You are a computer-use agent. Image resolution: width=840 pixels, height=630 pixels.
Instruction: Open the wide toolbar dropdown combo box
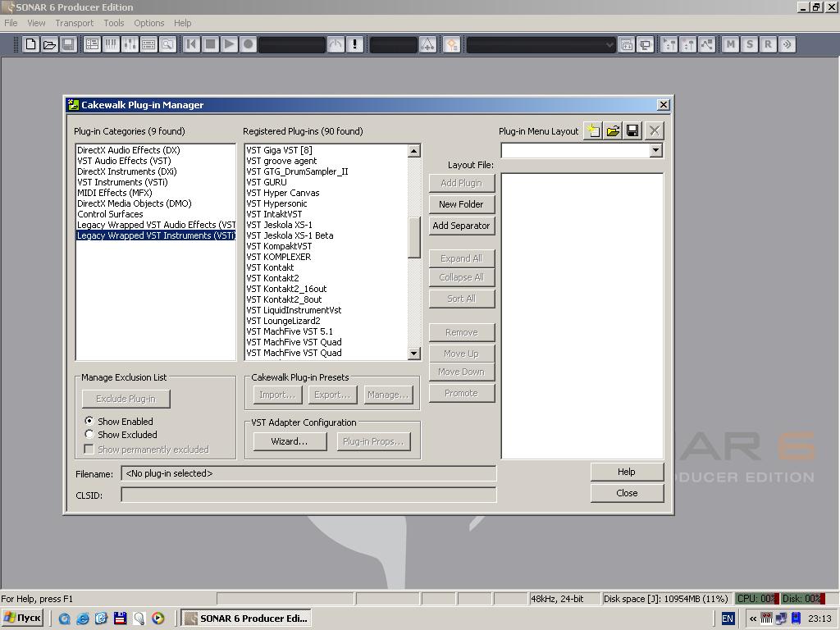click(x=609, y=45)
